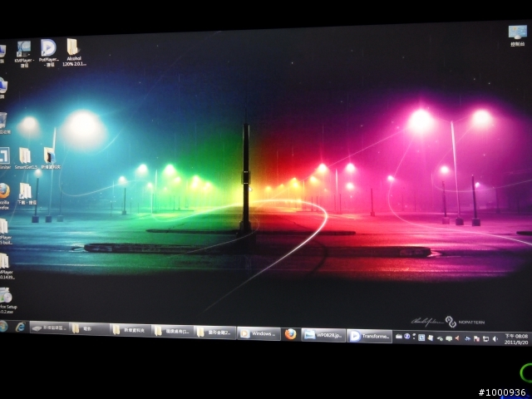The image size is (532, 399).
Task: Click the blue arrows tray icon near the flag
Action: (467, 338)
